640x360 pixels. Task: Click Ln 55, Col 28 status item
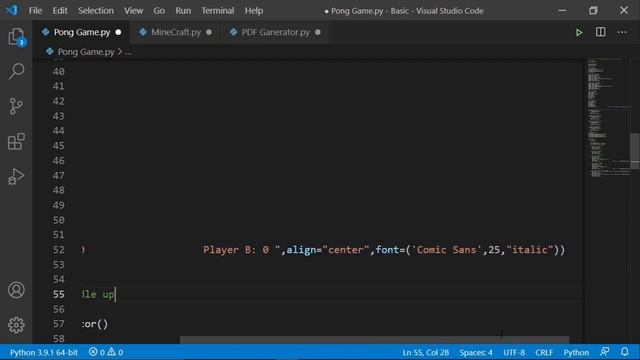coord(425,352)
